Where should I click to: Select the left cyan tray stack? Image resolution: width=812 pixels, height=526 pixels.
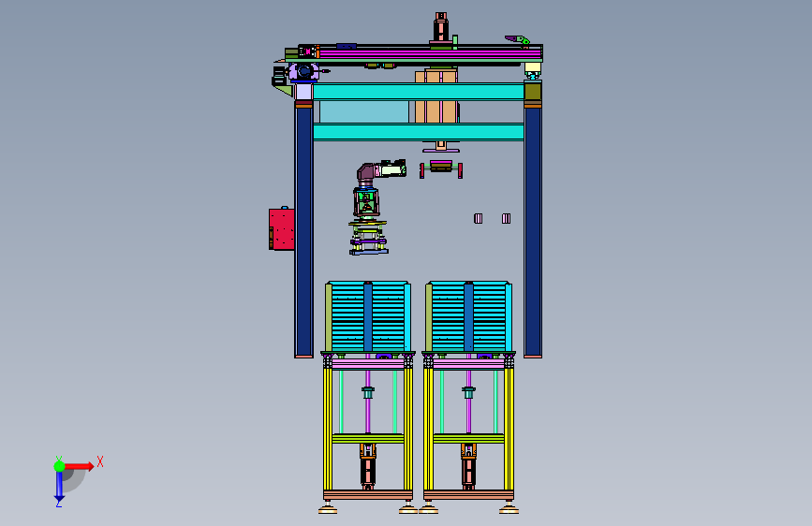click(368, 317)
